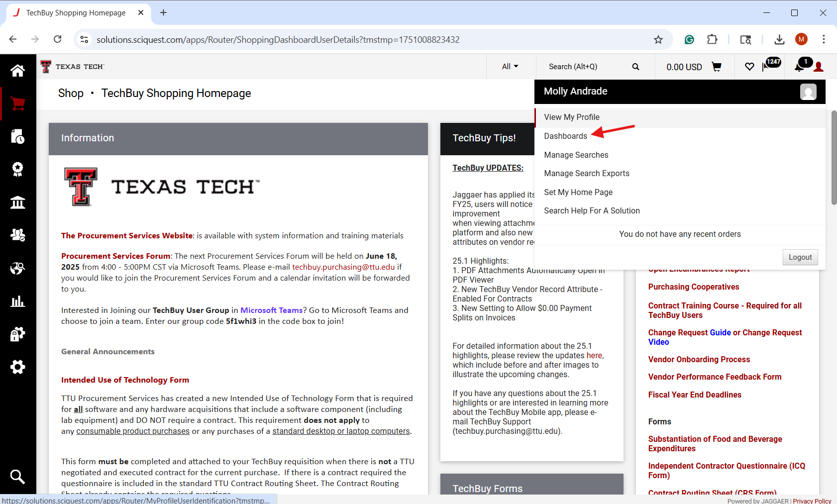The width and height of the screenshot is (837, 504).
Task: Click the browser address bar URL
Action: pos(278,39)
